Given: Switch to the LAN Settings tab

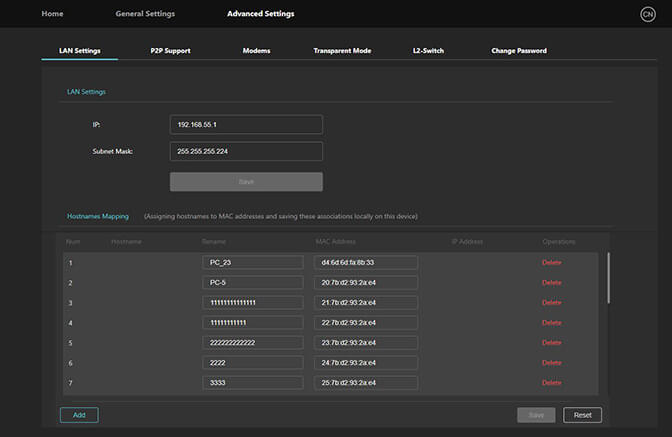Looking at the screenshot, I should 80,51.
